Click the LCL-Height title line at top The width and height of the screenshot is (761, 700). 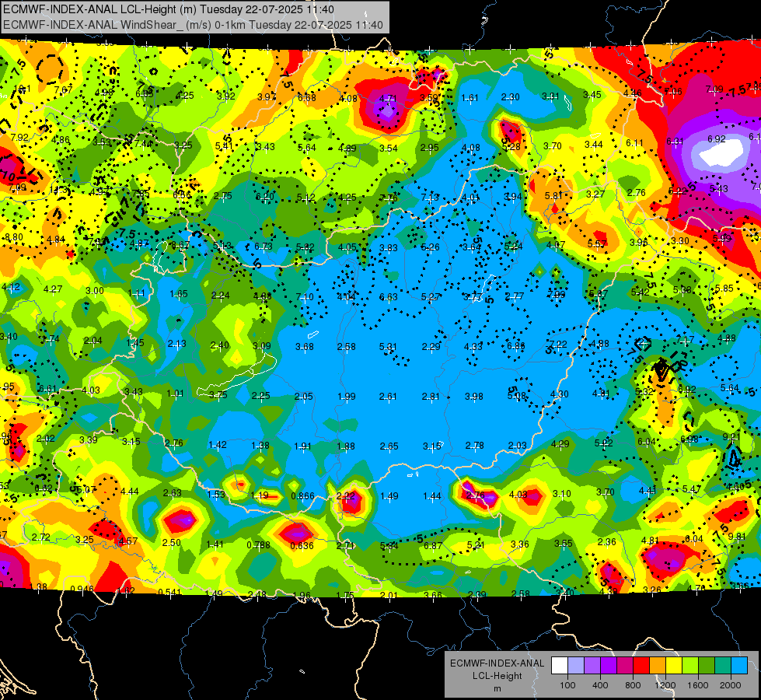tap(169, 9)
